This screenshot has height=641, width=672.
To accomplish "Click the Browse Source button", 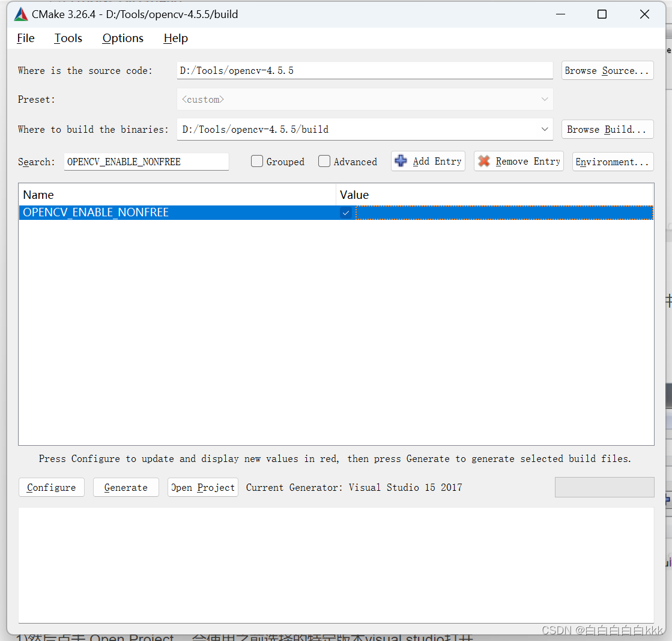I will (607, 70).
